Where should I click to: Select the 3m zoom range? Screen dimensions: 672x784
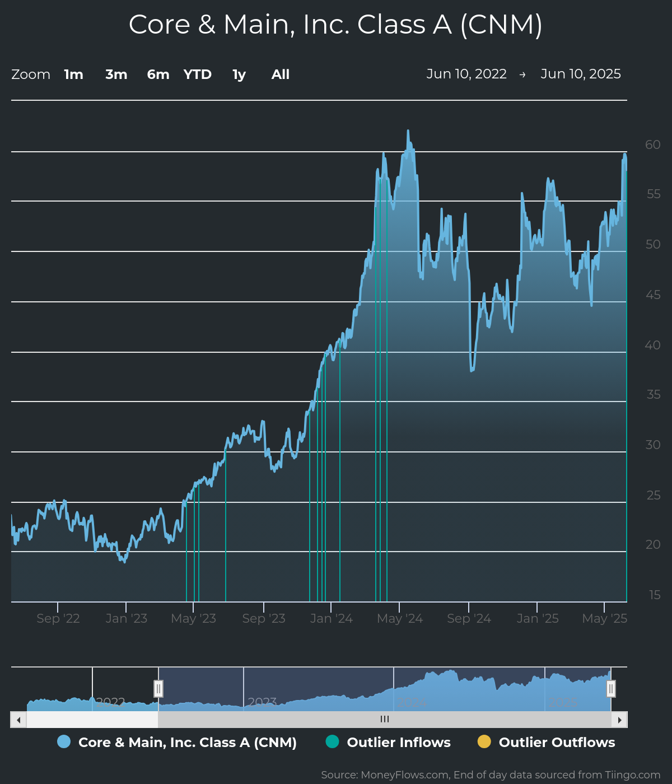tap(116, 74)
